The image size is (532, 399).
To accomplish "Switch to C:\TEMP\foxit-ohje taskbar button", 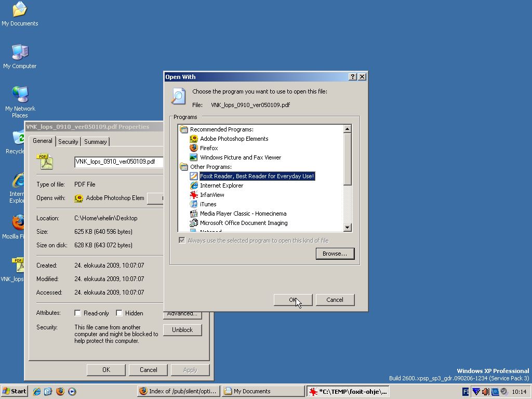I will click(348, 391).
